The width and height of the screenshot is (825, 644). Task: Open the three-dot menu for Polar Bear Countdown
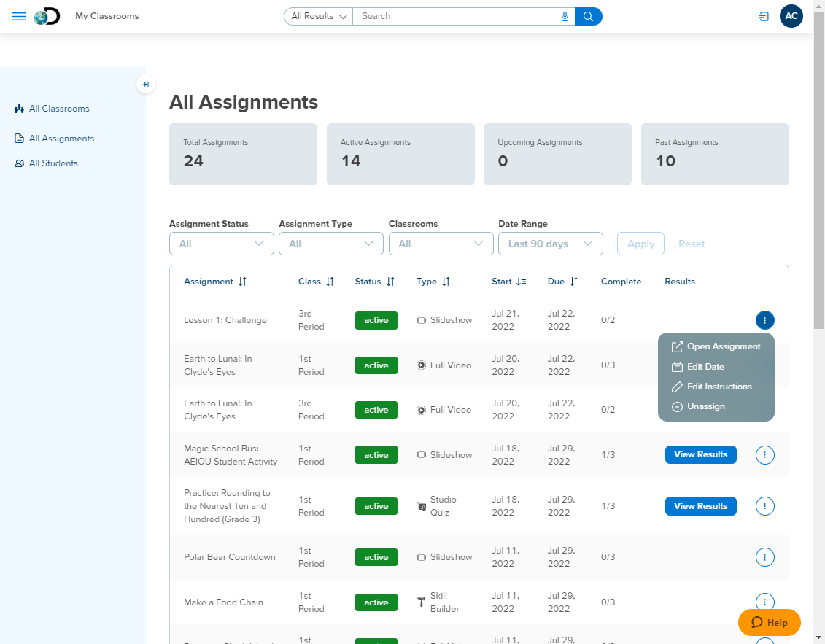(x=764, y=556)
